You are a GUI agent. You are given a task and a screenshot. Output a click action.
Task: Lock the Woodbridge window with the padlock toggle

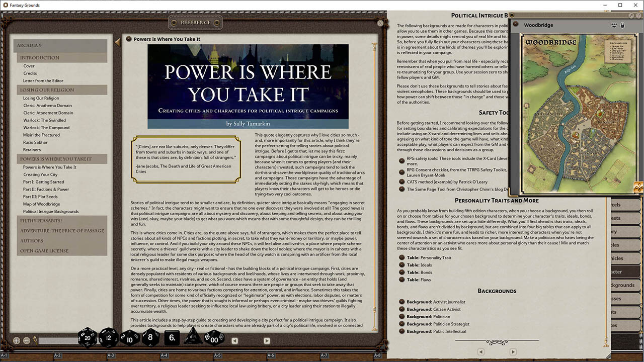click(x=623, y=25)
